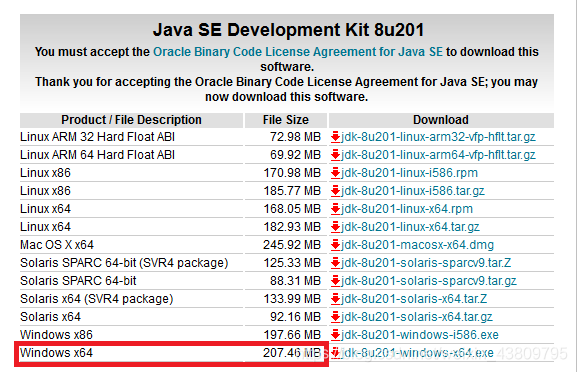Viewport: 577px width, 372px height.
Task: Select the 245.92 MB file size
Action: [x=292, y=245]
